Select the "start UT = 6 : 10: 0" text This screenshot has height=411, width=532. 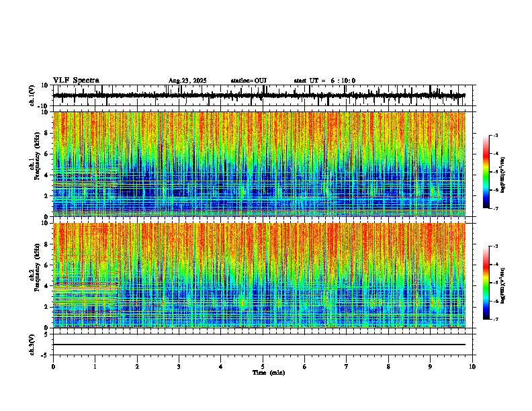(x=324, y=81)
